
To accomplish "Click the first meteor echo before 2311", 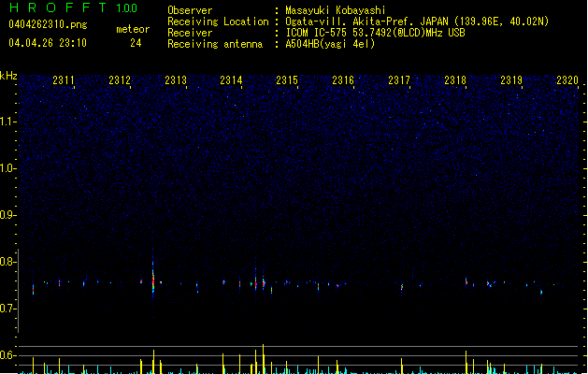I will click(33, 289).
